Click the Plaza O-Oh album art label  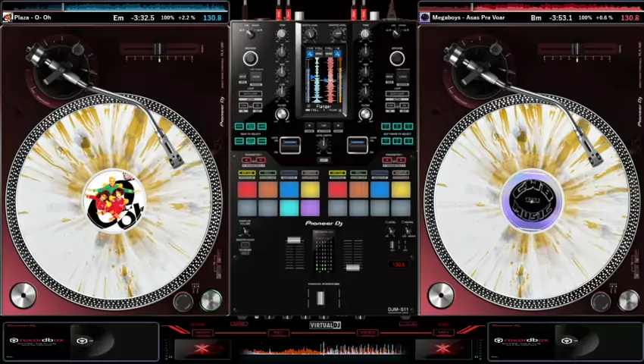click(114, 200)
